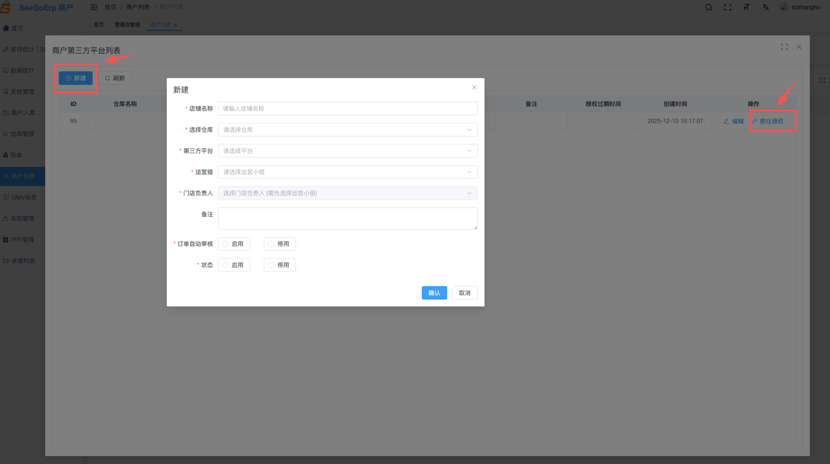Open 出库管理 in the sidebar menu

coord(22,134)
